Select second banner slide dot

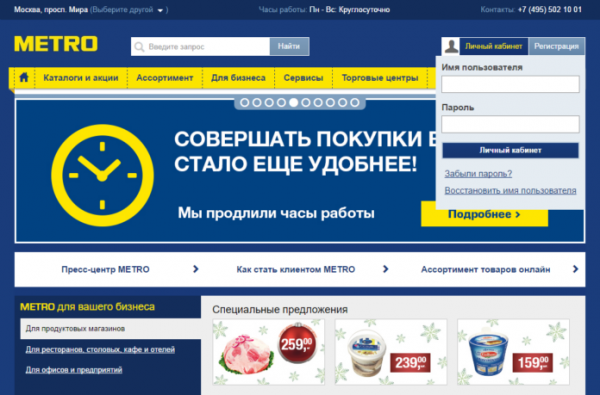point(257,103)
